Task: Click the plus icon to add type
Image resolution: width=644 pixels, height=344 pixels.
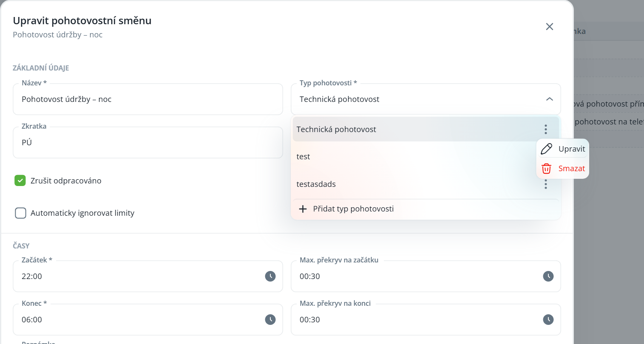Action: tap(303, 209)
